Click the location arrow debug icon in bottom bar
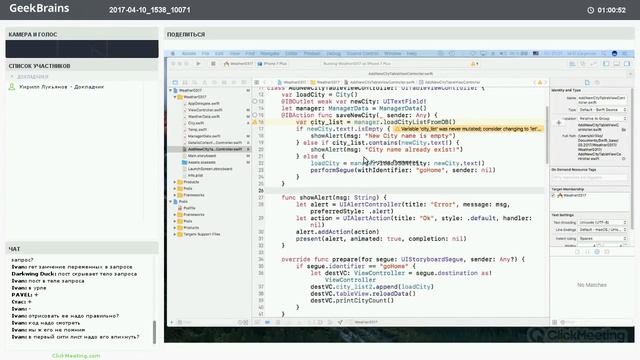The width and height of the screenshot is (640, 360). coord(340,322)
